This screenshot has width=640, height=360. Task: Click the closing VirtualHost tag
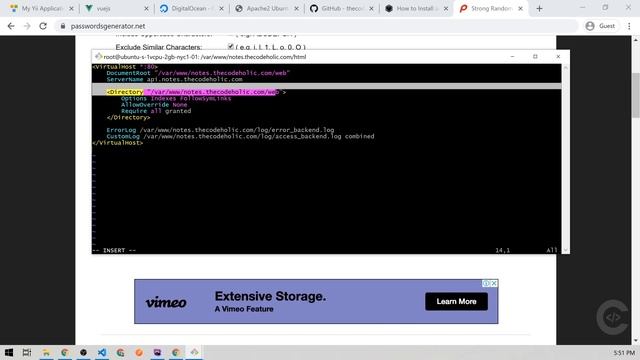118,142
